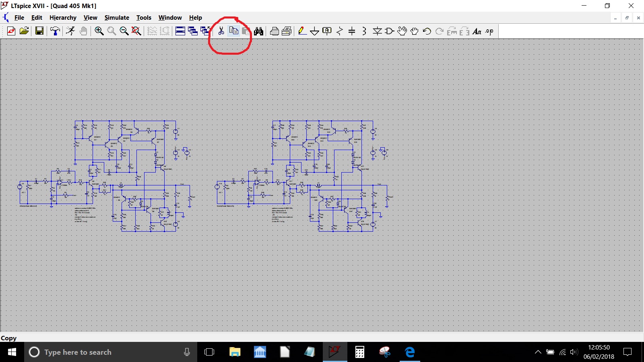Click the LTspice taskbar icon
The image size is (644, 362).
point(334,352)
